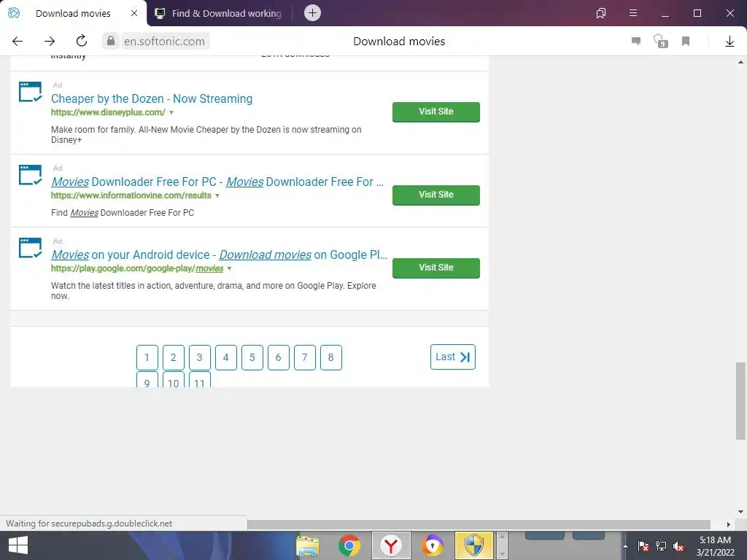Viewport: 747px width, 560px height.
Task: Launch Google Chrome from the taskbar
Action: click(349, 545)
